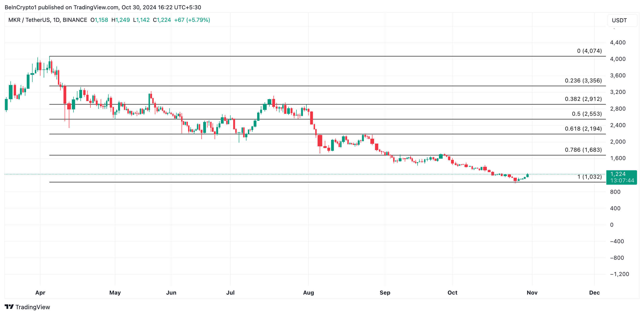Click the 4,000 price axis label

pos(617,59)
